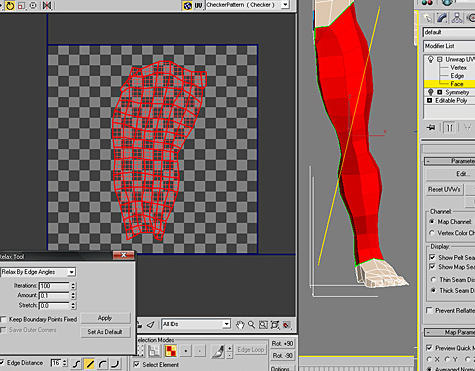Select the Zoom Region tool
Viewport: 475px width, 371px height.
pos(263,325)
